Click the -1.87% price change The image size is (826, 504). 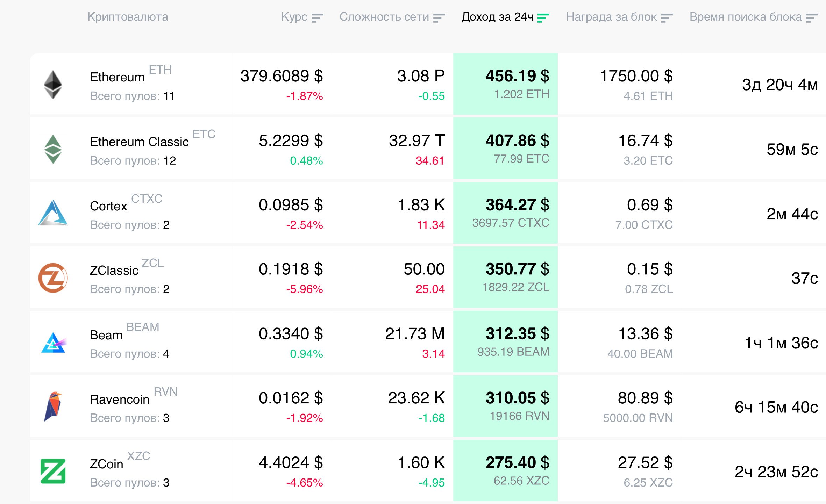pos(305,96)
